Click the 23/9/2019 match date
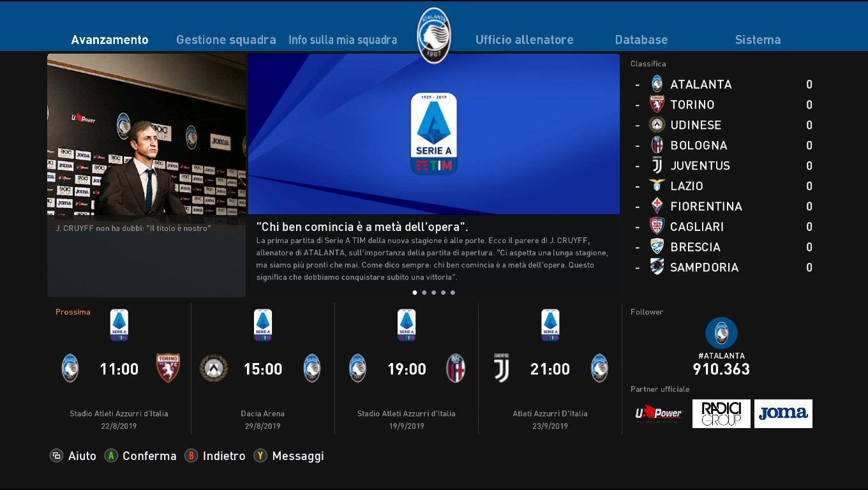 [550, 426]
